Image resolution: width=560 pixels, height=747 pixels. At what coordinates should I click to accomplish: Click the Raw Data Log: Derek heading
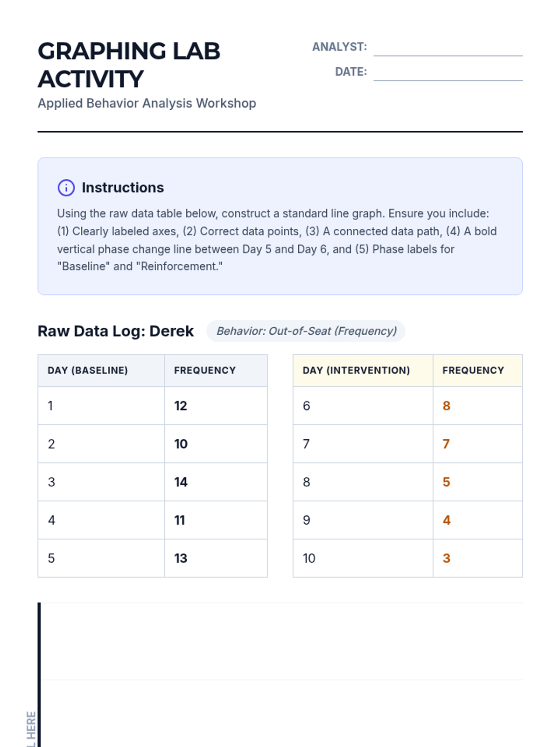point(116,331)
